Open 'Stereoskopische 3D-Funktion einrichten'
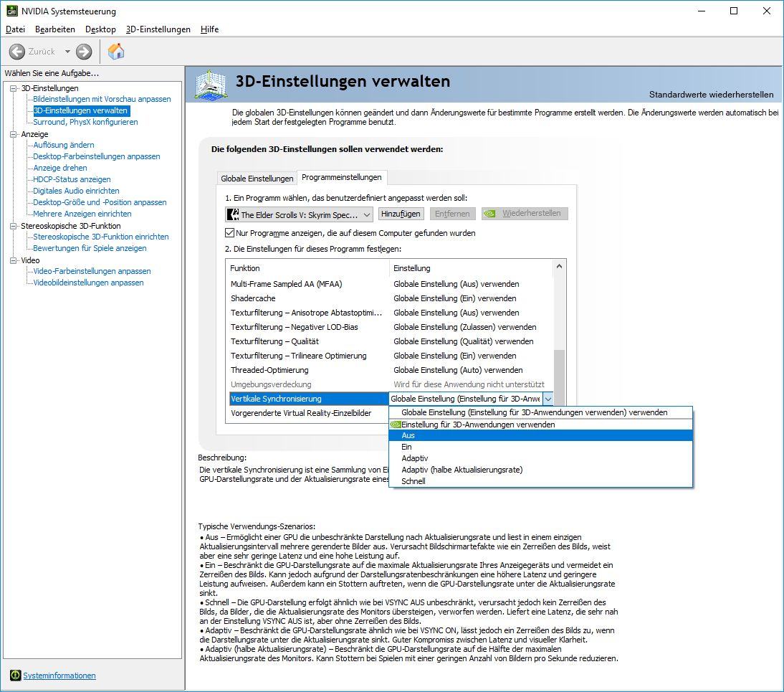 (101, 237)
